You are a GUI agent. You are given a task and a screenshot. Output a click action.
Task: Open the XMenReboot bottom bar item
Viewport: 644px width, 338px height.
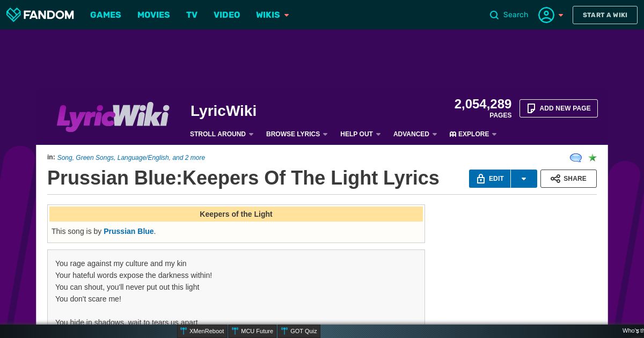pyautogui.click(x=202, y=331)
